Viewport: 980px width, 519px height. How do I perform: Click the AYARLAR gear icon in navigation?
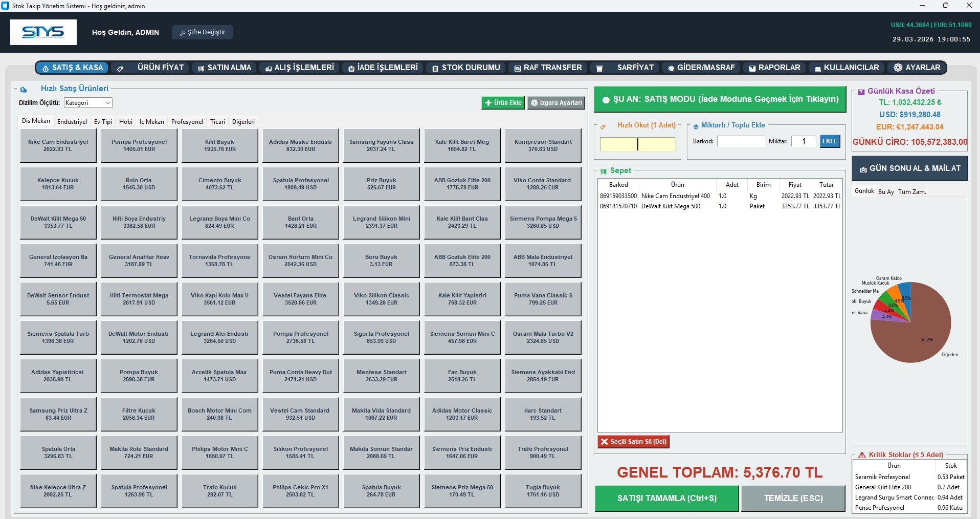coord(898,68)
